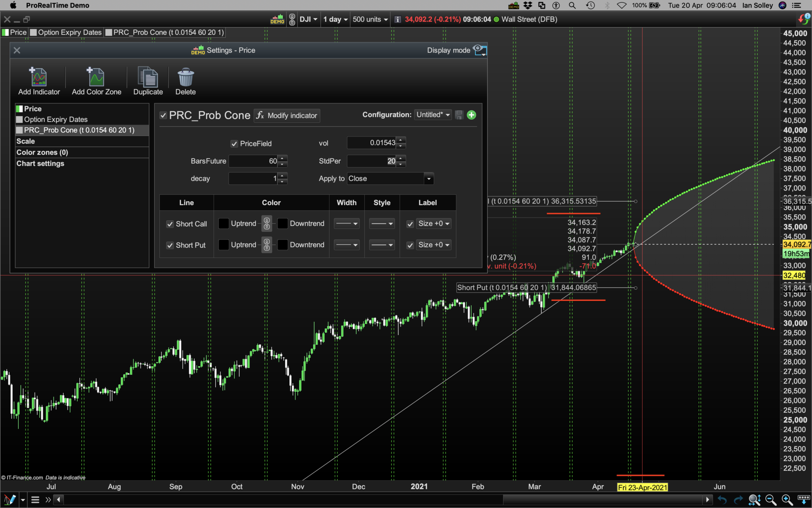Disable the PRC_Prob Cone indicator checkbox
The image size is (812, 508).
tap(163, 115)
